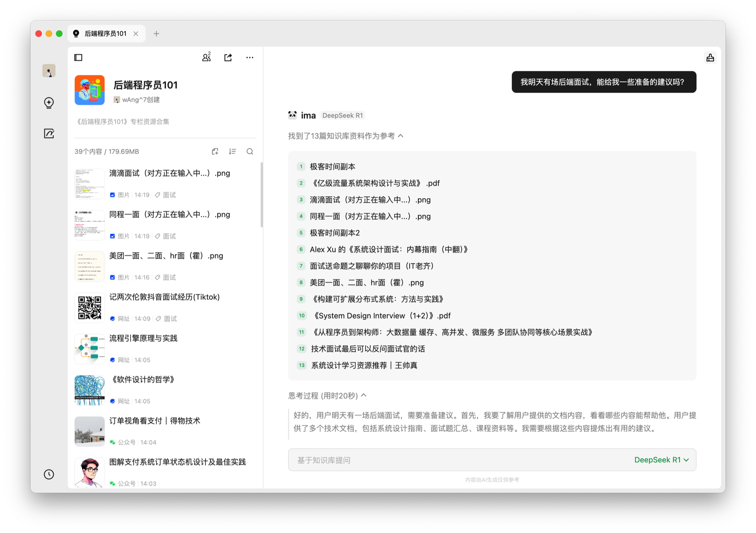Click the 流程引擎 flowchart thumbnail

90,348
